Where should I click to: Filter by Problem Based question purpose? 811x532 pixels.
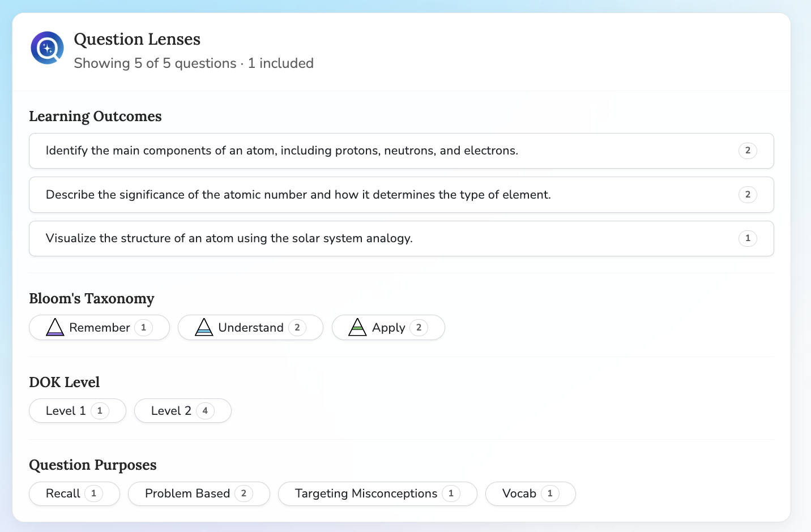(199, 494)
